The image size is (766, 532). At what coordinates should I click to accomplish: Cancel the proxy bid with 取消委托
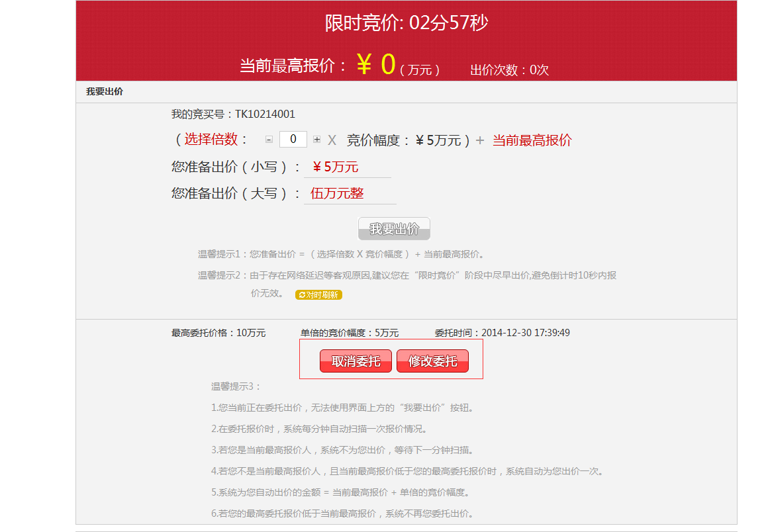[x=356, y=361]
